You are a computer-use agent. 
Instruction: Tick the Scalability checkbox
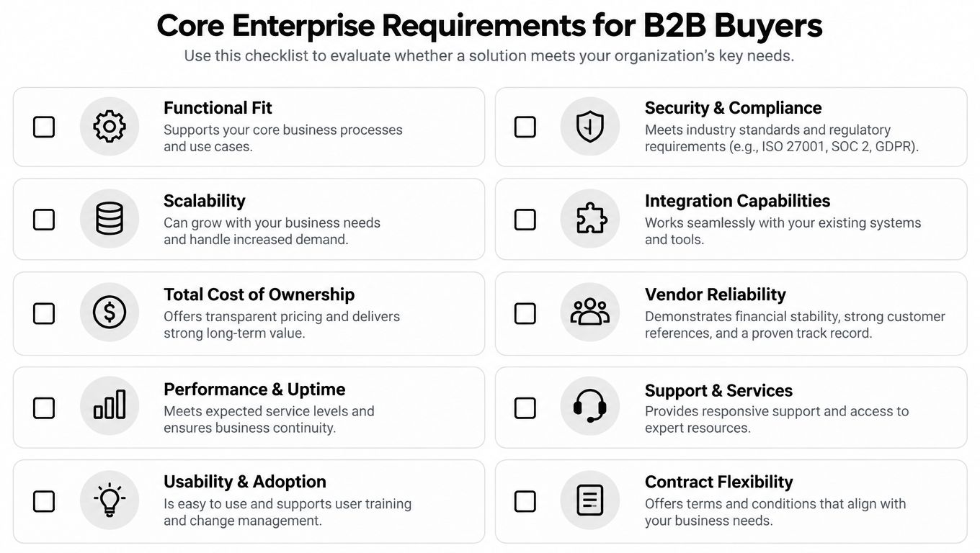[44, 219]
